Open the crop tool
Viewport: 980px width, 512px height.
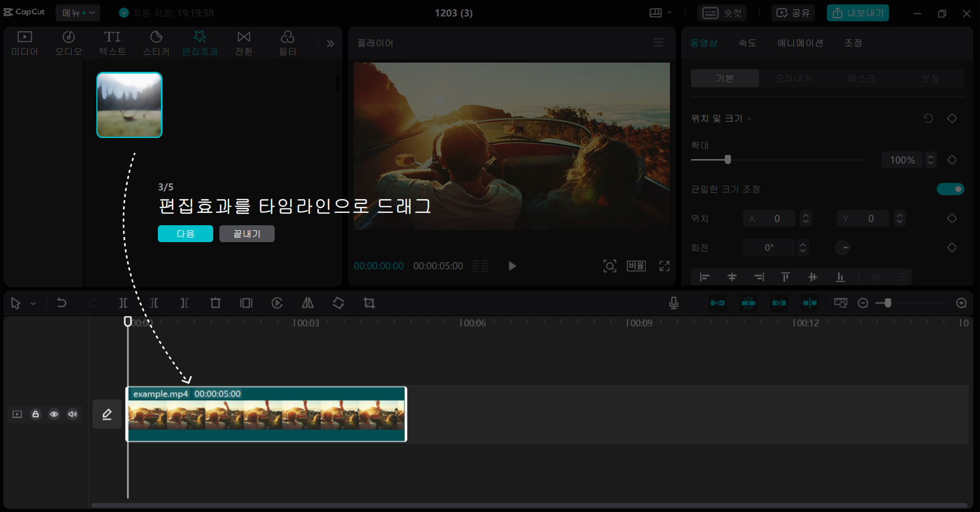[369, 303]
